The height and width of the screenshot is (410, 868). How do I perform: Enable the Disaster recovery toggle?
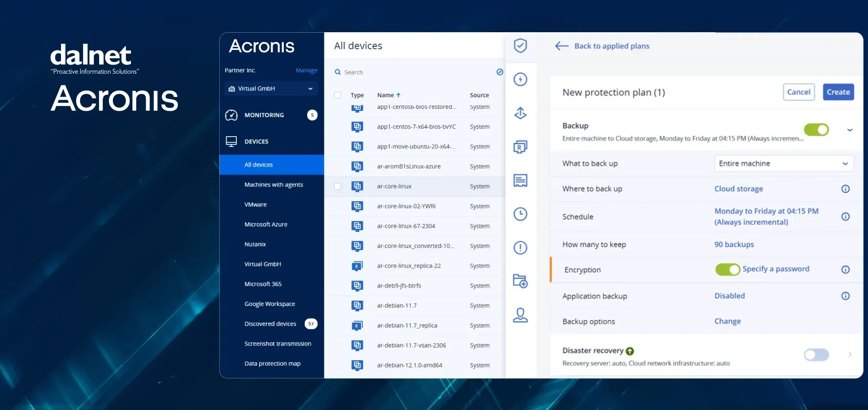pos(816,355)
